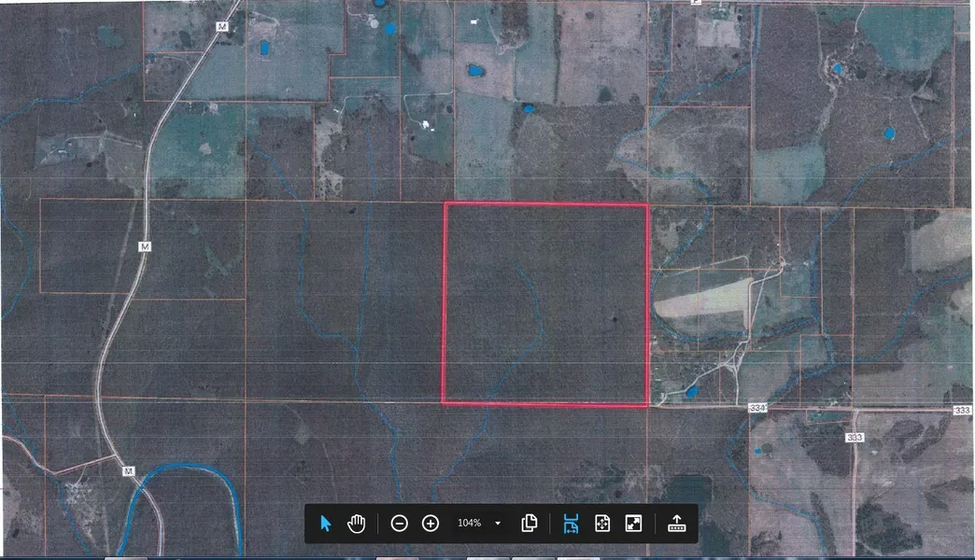Screen dimensions: 975x560
Task: Click the blue stream inside red parcel
Action: point(534,308)
